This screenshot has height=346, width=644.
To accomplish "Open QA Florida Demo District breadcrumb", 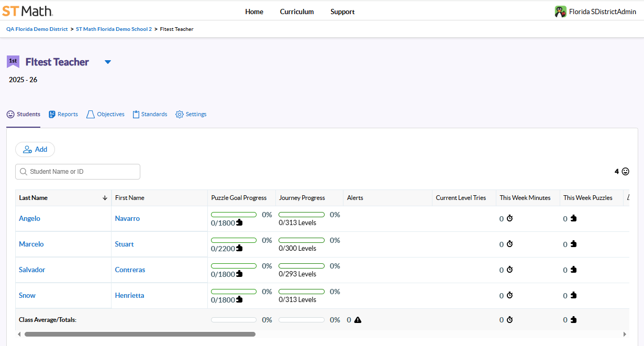I will 37,29.
